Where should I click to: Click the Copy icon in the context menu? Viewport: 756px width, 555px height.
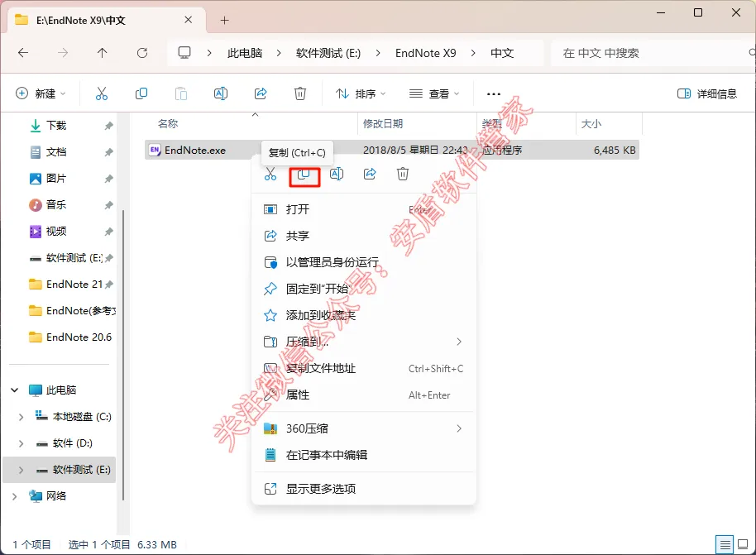tap(304, 174)
